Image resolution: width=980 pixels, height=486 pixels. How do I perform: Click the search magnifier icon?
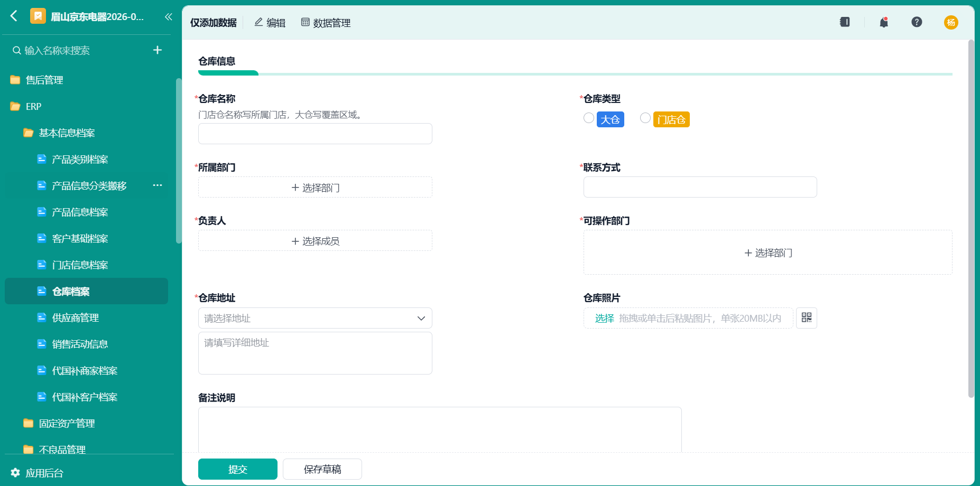pos(17,51)
